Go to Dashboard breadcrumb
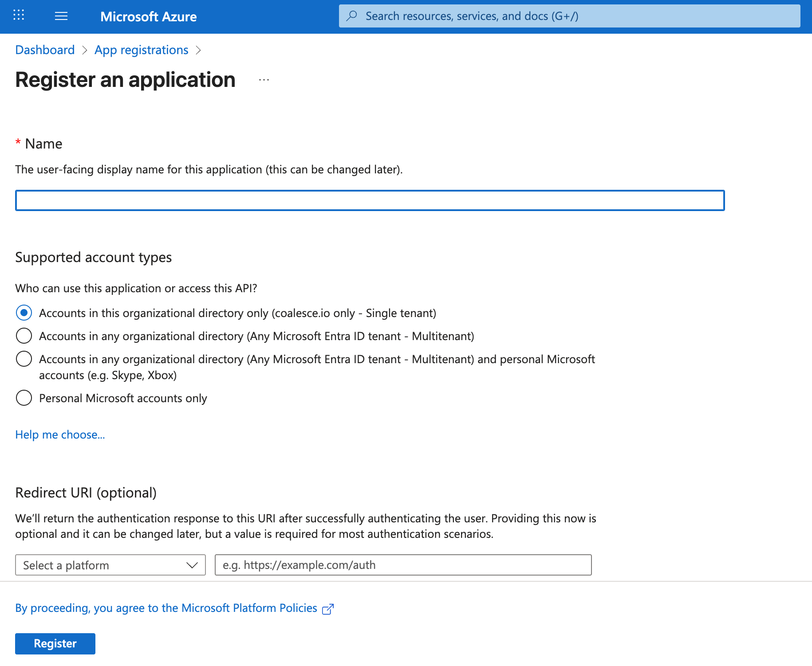 click(x=45, y=50)
